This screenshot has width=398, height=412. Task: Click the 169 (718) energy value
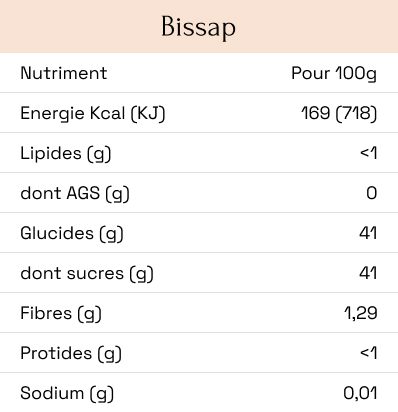point(339,113)
